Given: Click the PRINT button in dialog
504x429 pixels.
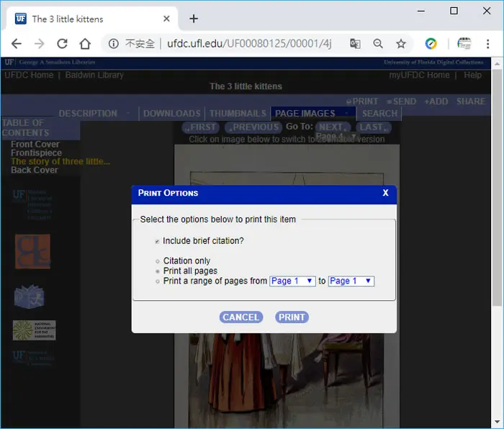Looking at the screenshot, I should tap(292, 317).
